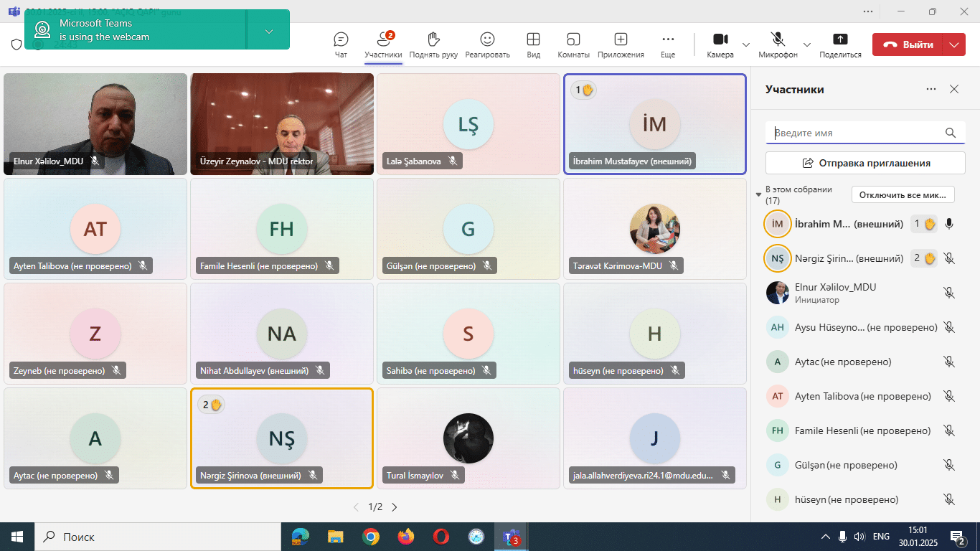Toggle the Камера camera on or off

(720, 40)
